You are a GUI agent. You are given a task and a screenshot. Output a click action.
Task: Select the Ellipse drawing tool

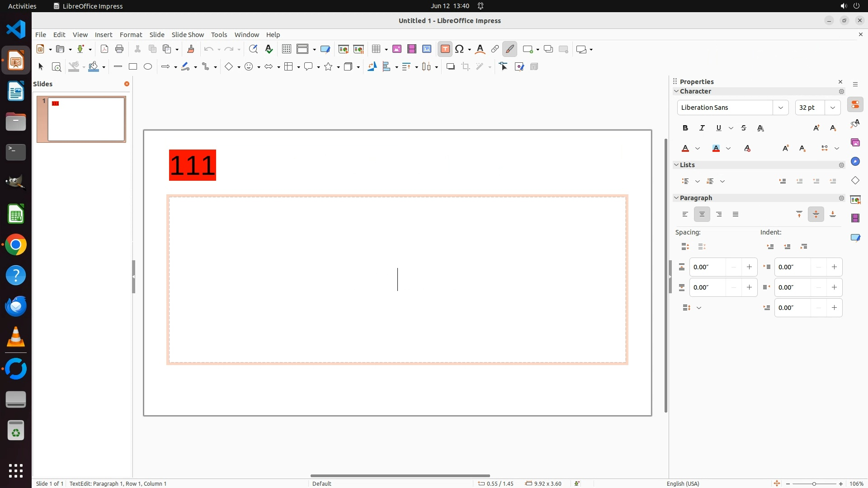tap(148, 67)
